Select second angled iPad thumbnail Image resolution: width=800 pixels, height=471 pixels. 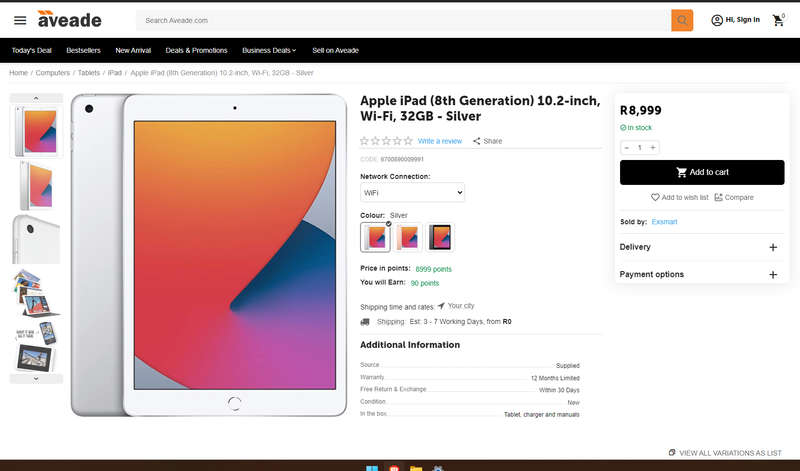[36, 186]
